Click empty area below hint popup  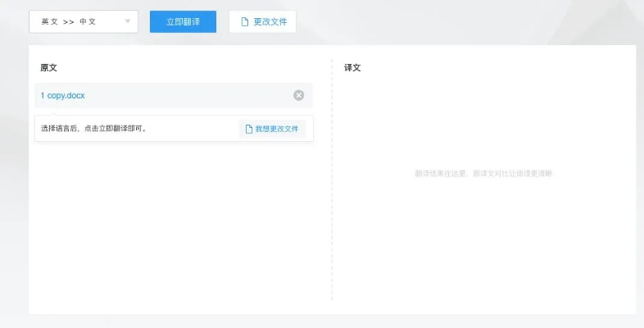coord(172,221)
